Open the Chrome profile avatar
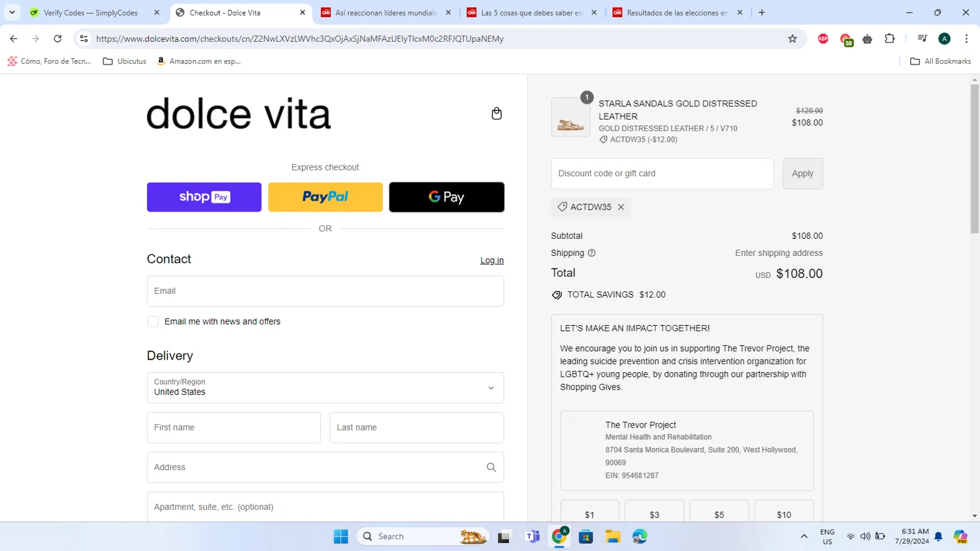The width and height of the screenshot is (980, 551). click(944, 39)
